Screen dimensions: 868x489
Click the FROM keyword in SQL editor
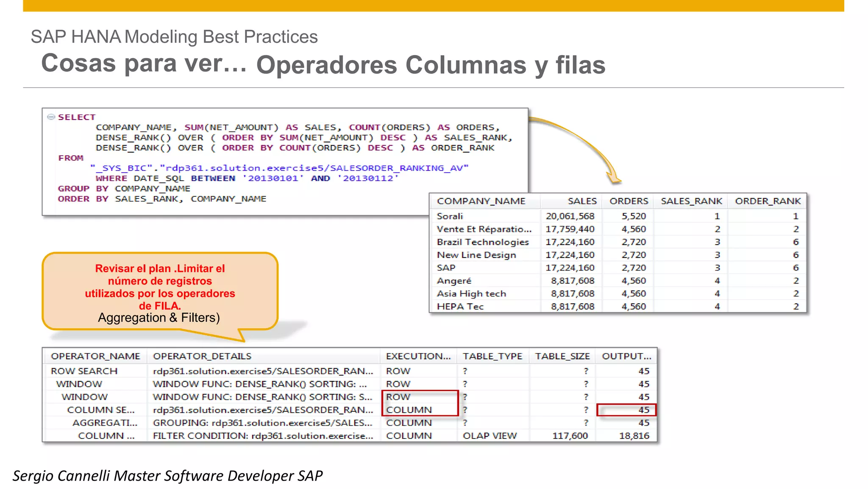71,158
